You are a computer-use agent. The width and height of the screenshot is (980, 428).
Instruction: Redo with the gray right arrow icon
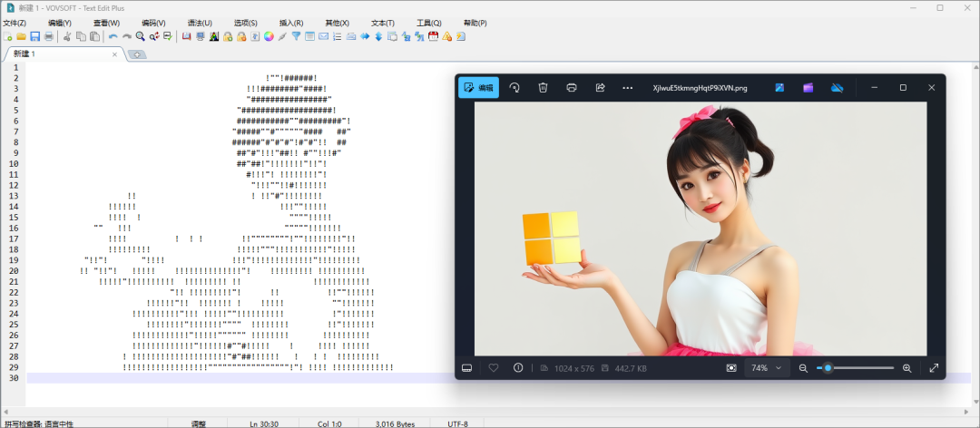127,36
